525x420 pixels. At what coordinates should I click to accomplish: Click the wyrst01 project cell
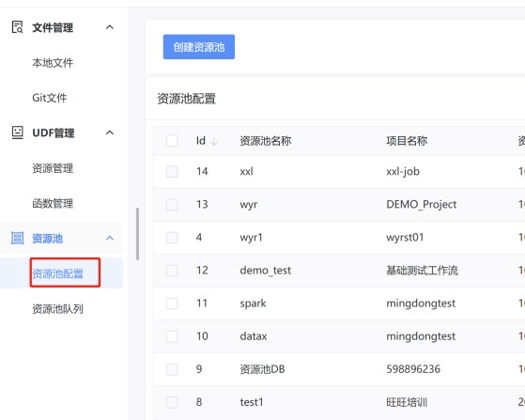pyautogui.click(x=405, y=238)
